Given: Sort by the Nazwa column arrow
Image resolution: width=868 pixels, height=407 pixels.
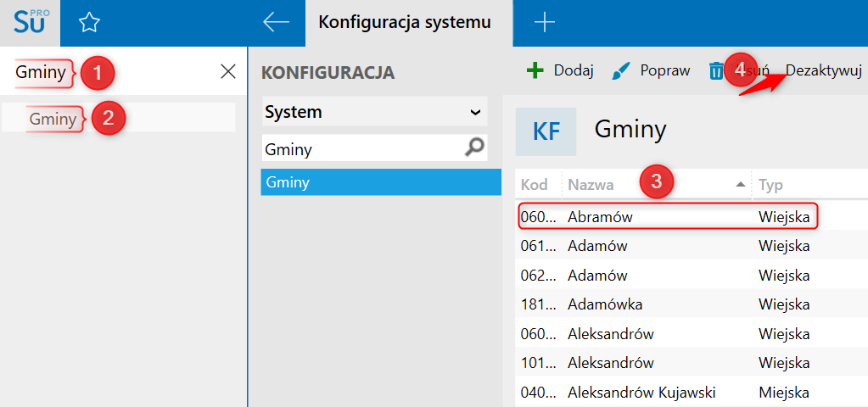Looking at the screenshot, I should [x=741, y=184].
